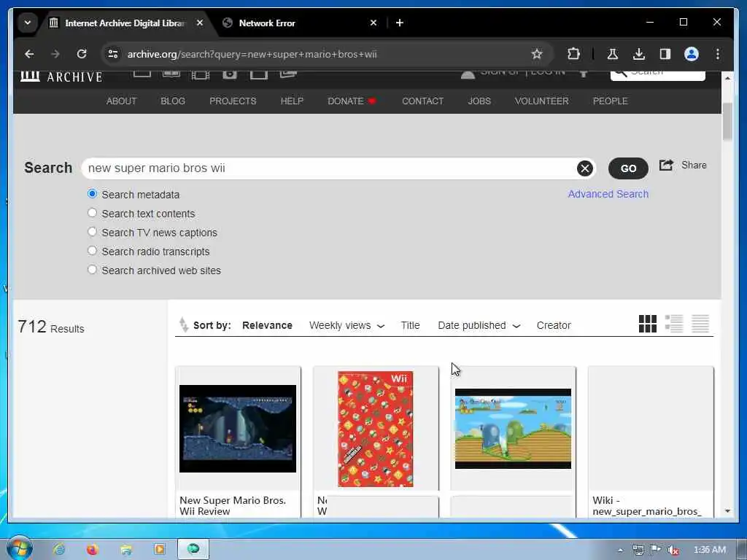This screenshot has width=747, height=560.
Task: Open the Windows Start button
Action: click(x=20, y=548)
